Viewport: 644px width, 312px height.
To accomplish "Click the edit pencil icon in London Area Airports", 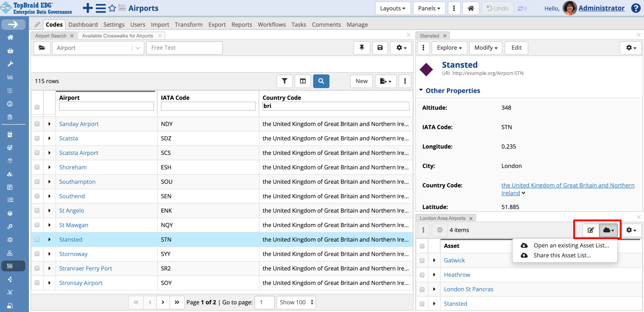I will coord(591,230).
